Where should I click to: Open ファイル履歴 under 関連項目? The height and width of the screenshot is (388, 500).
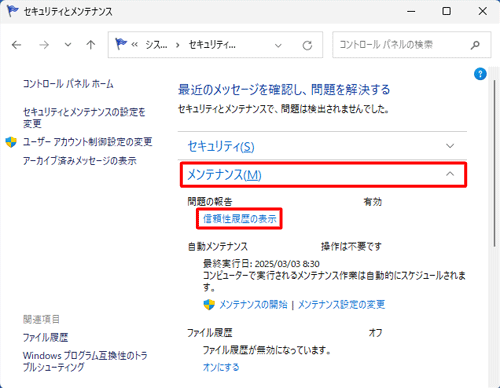tap(45, 337)
